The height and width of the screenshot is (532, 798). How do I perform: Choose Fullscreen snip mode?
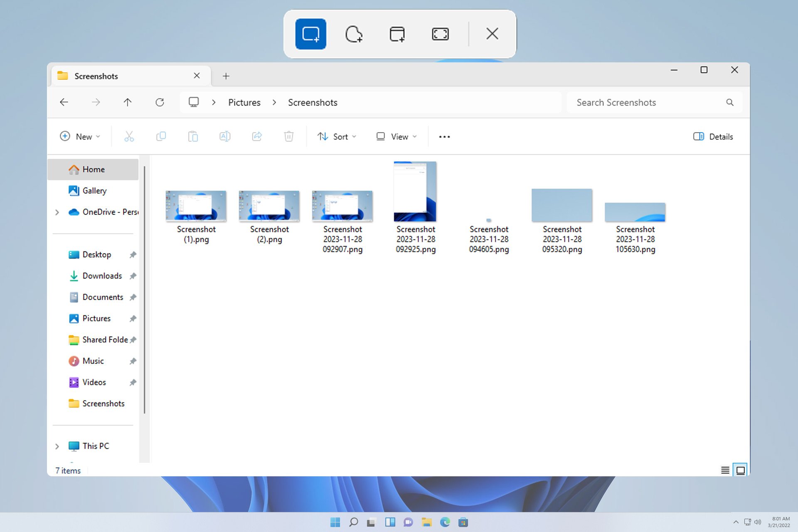click(x=440, y=34)
